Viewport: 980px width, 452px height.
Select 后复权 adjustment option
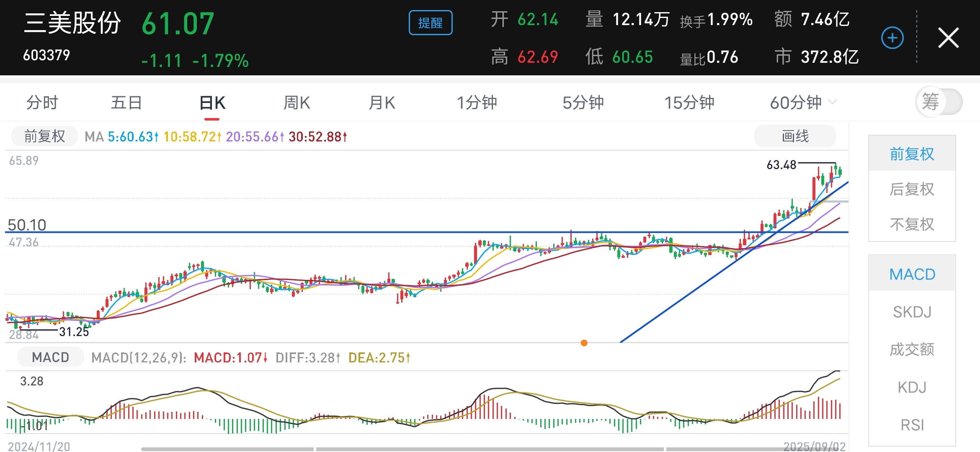[x=912, y=189]
